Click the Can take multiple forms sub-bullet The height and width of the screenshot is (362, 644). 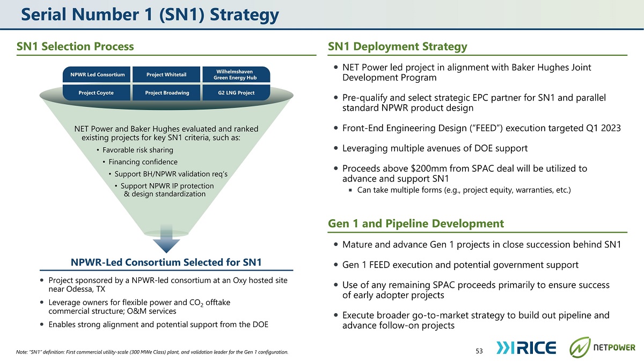pyautogui.click(x=459, y=190)
